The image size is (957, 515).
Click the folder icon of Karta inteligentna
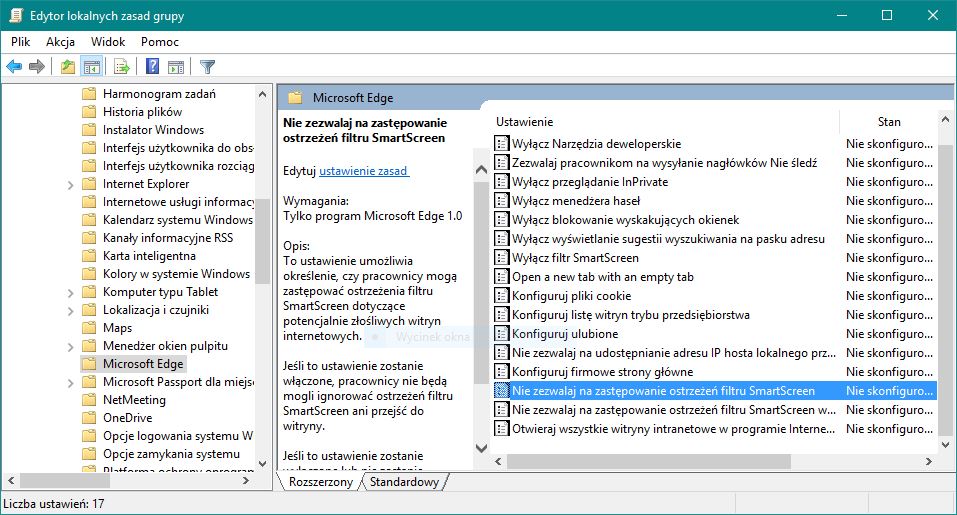(89, 256)
